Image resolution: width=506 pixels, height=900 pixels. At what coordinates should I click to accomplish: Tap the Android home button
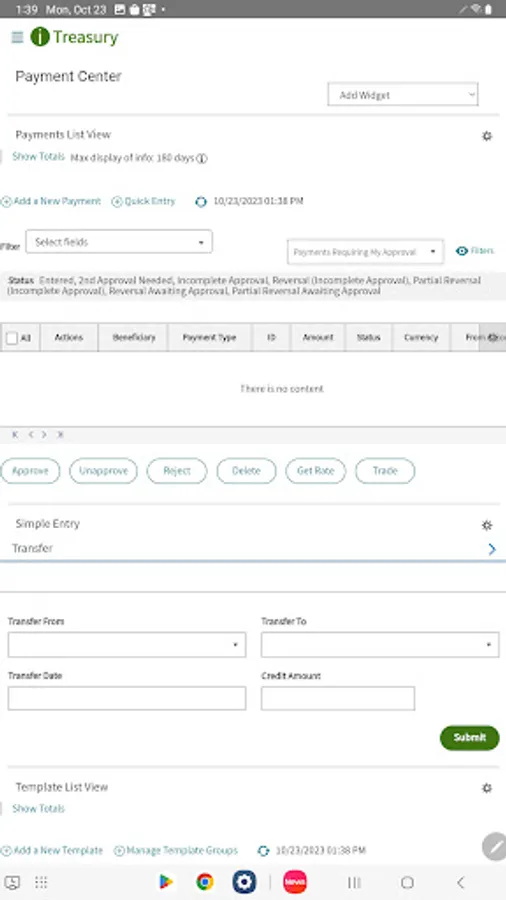[x=407, y=882]
